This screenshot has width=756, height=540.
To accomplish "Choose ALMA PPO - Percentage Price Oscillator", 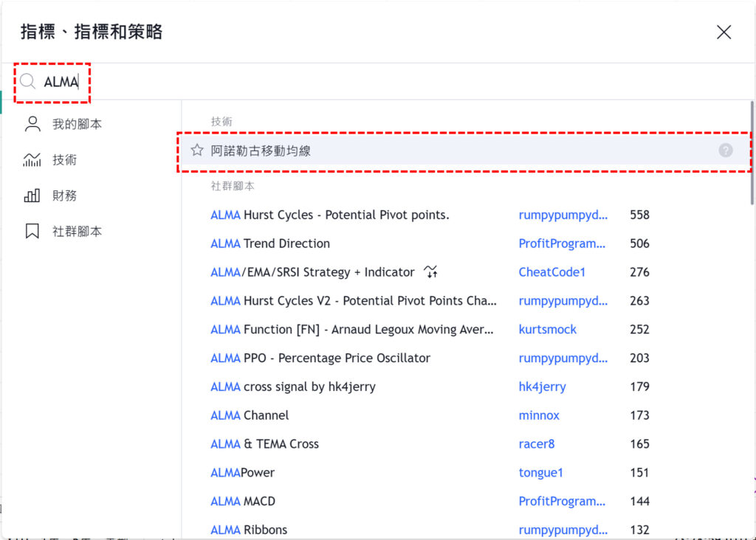I will (x=320, y=358).
